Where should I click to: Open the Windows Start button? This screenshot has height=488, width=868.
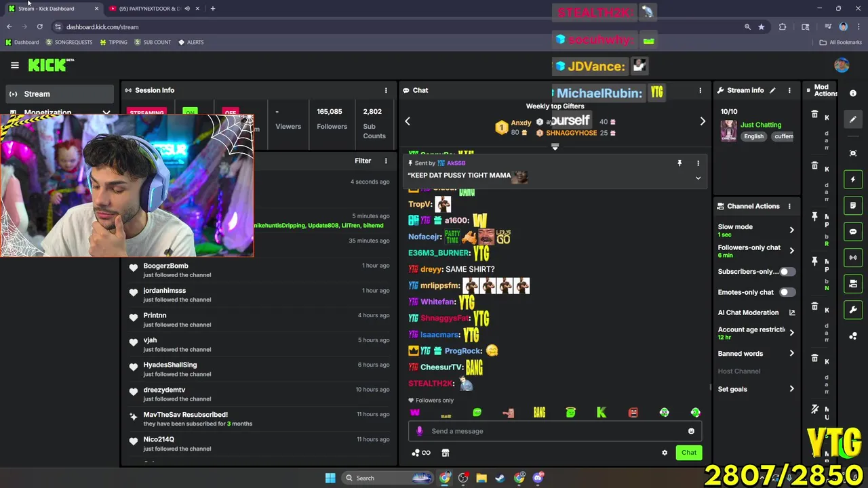pyautogui.click(x=330, y=478)
